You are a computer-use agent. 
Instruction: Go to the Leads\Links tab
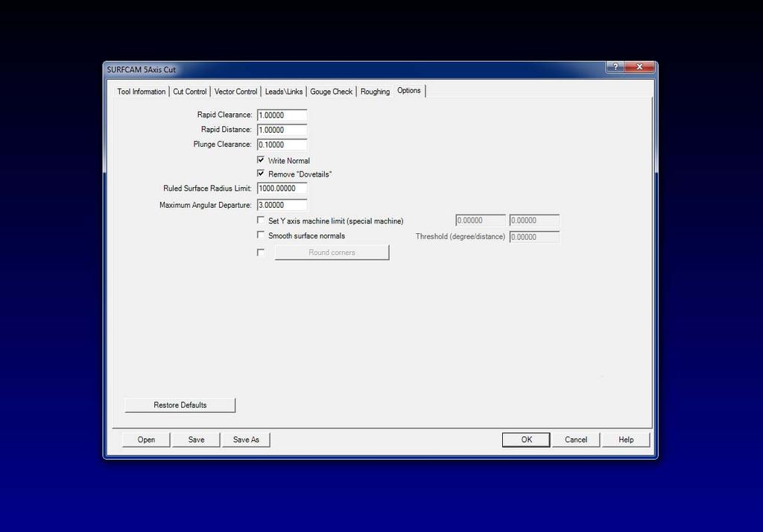tap(284, 92)
